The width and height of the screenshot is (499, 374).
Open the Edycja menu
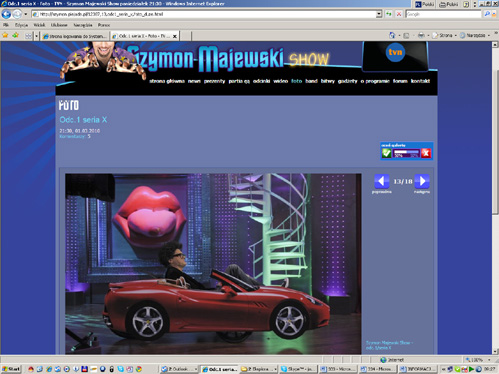click(21, 25)
